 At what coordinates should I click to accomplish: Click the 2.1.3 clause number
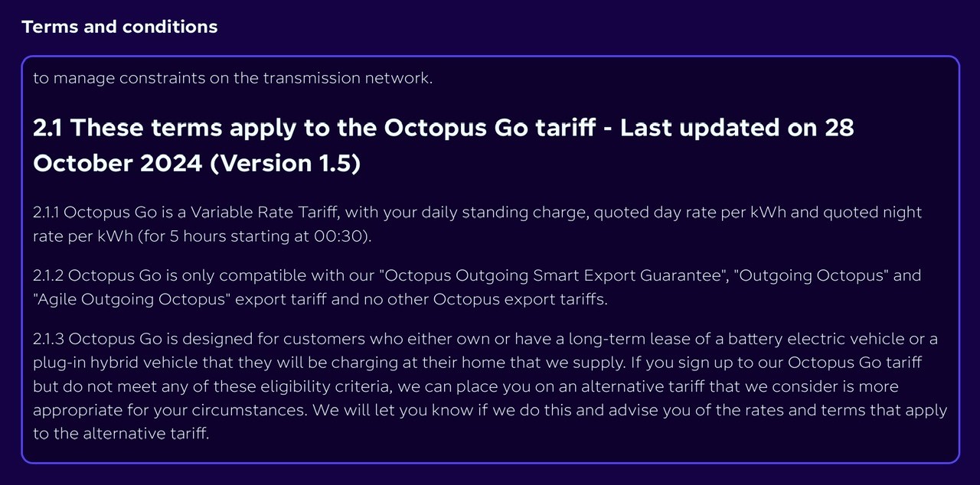(50, 337)
